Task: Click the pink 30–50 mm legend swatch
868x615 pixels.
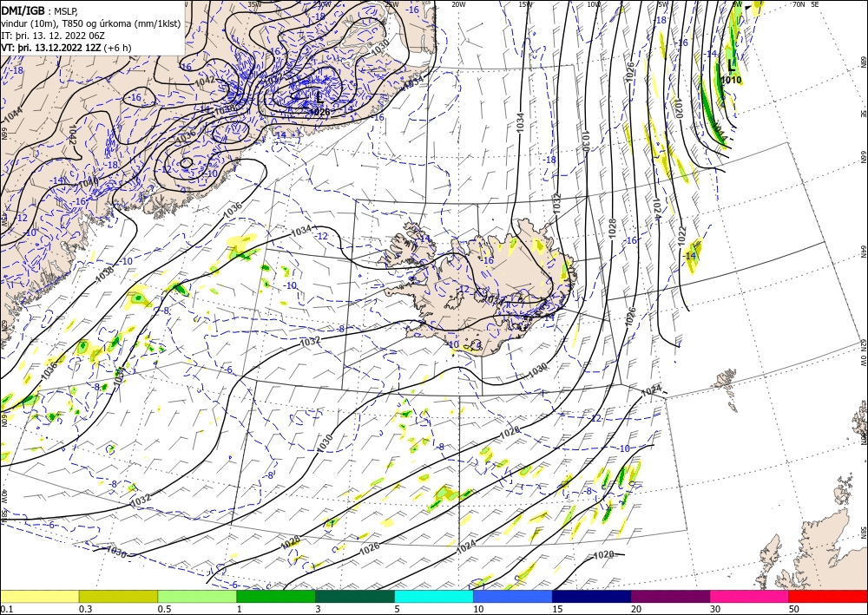Action: (x=750, y=596)
